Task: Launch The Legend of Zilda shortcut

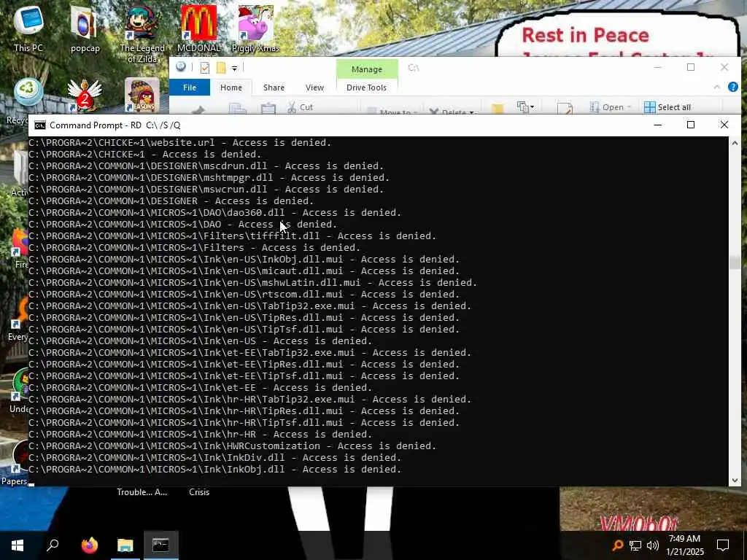Action: (x=142, y=34)
